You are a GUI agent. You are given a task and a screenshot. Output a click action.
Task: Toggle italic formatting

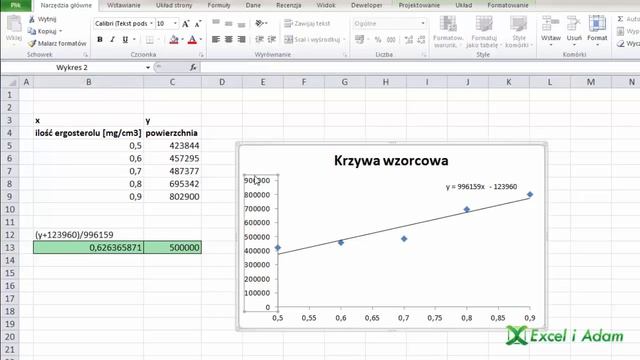112,40
